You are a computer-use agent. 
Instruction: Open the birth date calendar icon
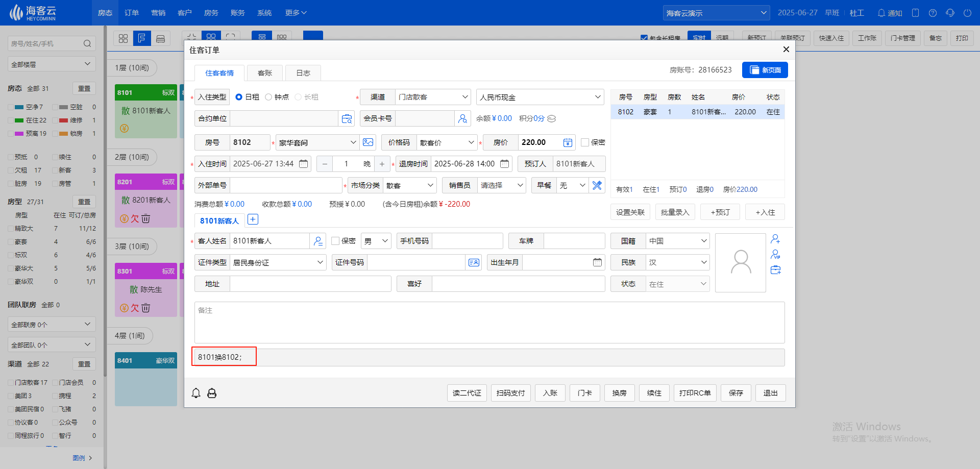coord(597,262)
